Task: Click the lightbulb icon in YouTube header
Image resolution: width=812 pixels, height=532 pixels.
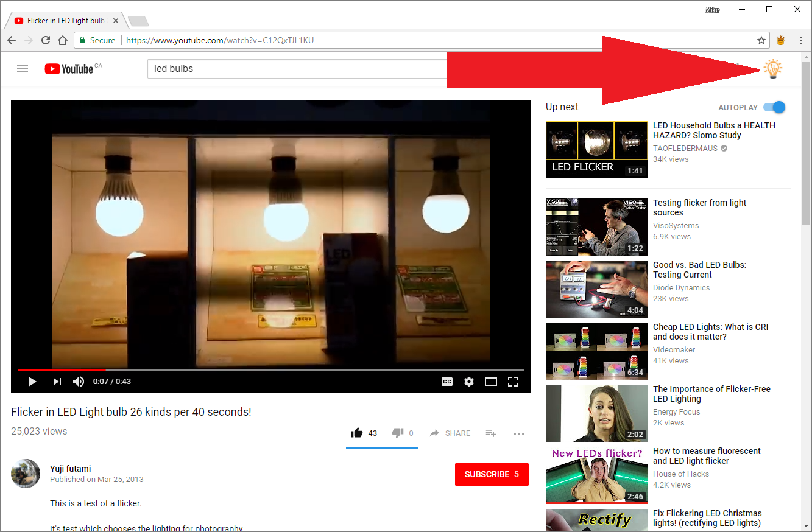Action: 772,69
